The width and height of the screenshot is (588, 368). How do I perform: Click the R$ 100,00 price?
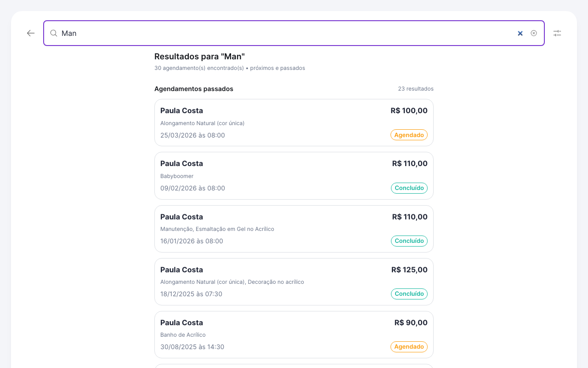pyautogui.click(x=409, y=110)
